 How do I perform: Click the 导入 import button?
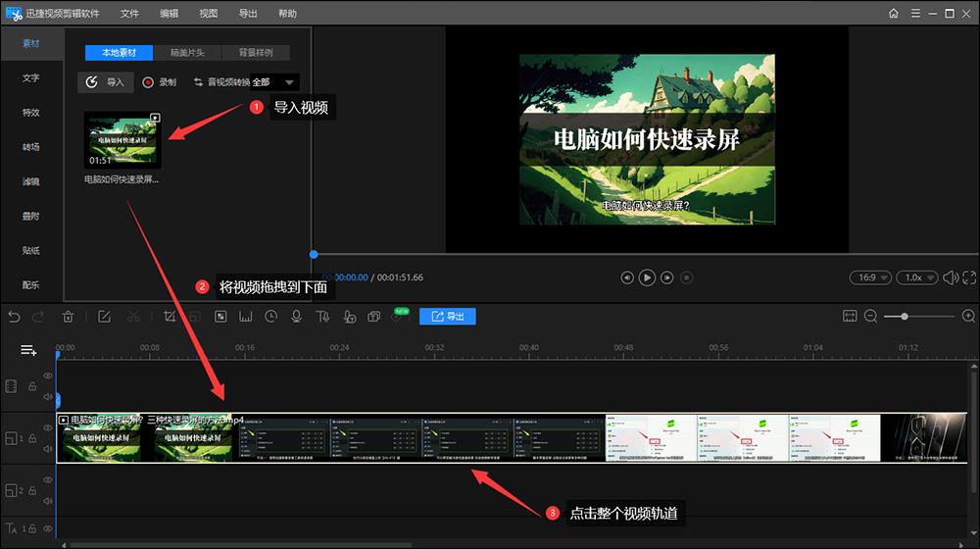coord(106,82)
